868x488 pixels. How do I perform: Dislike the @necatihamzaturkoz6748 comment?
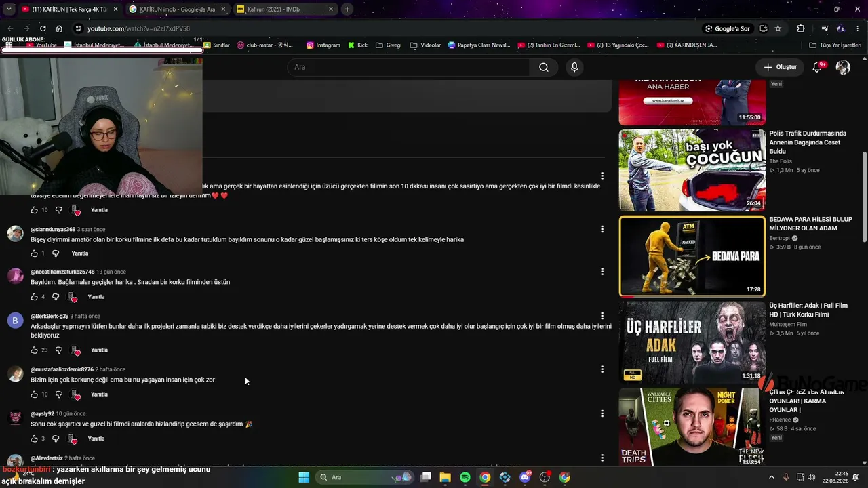(x=56, y=297)
